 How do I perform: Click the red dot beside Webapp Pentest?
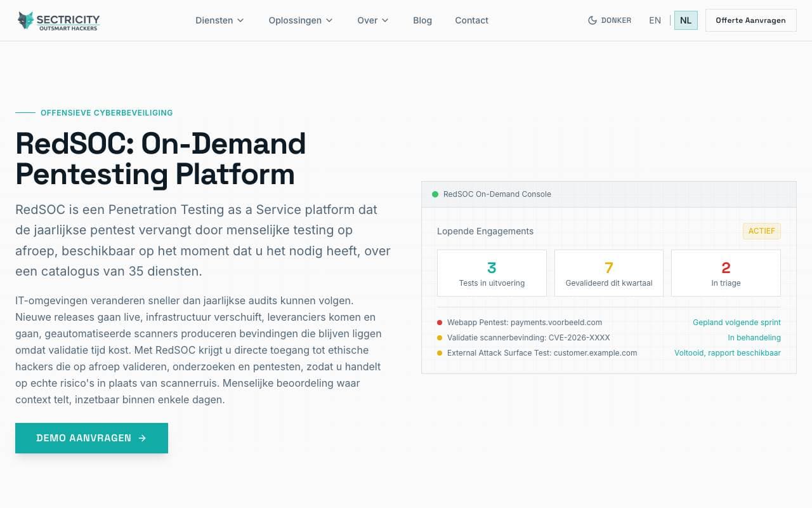[440, 323]
